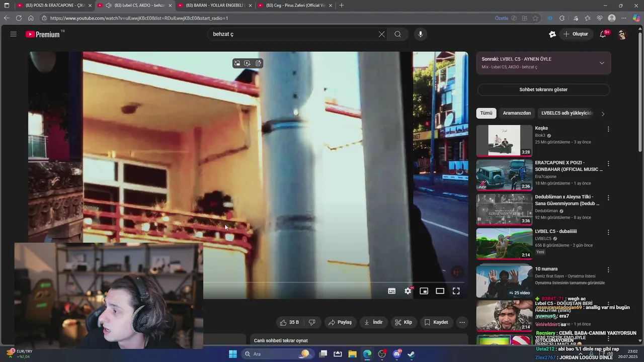Open browser home page button
The height and width of the screenshot is (362, 644).
[31, 18]
